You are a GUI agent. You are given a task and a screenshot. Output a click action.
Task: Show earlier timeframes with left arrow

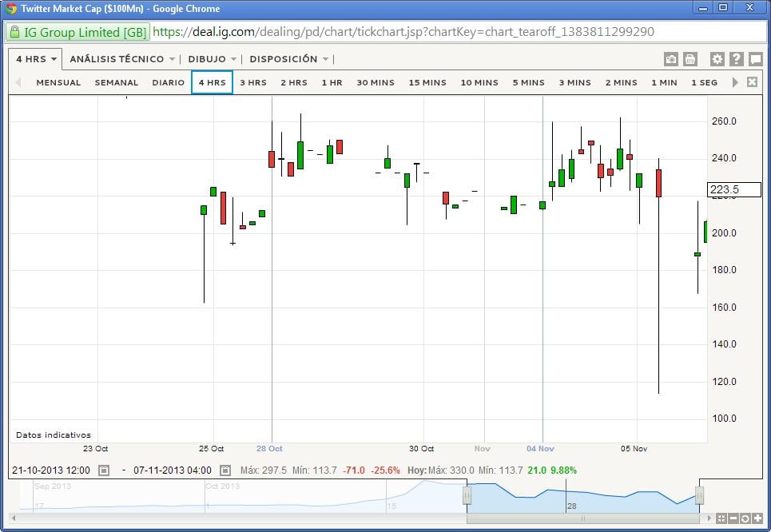click(x=18, y=82)
